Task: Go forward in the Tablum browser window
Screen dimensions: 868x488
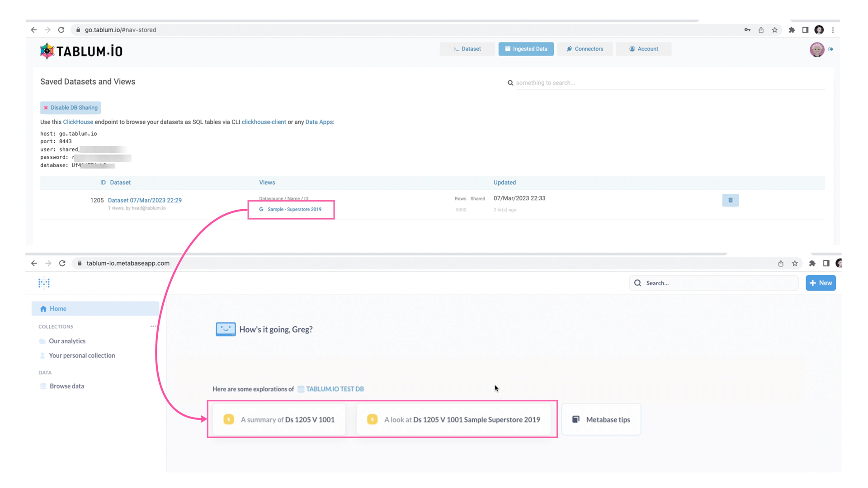Action: coord(47,30)
